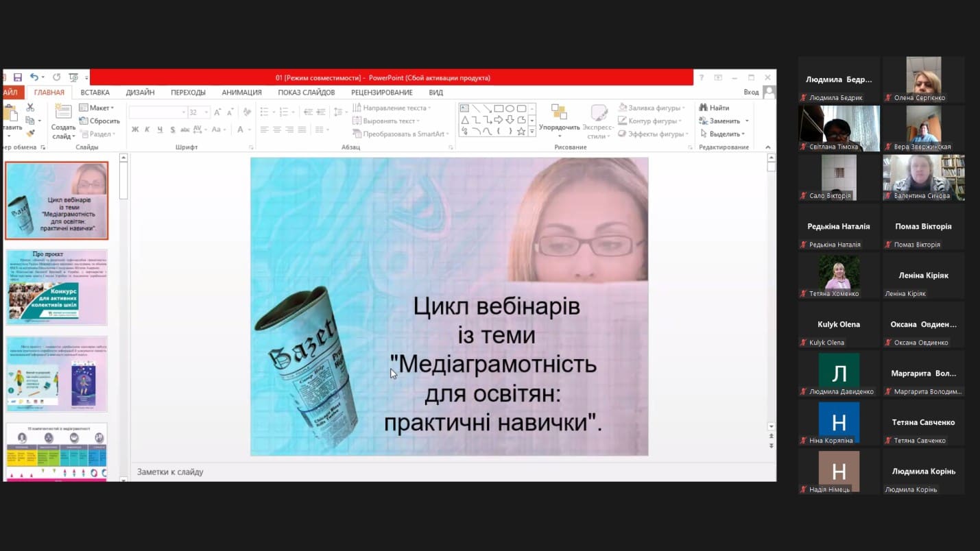Switch to the ПОКАЗ СЛАЙДОВ tab
The image size is (980, 551).
(x=307, y=93)
